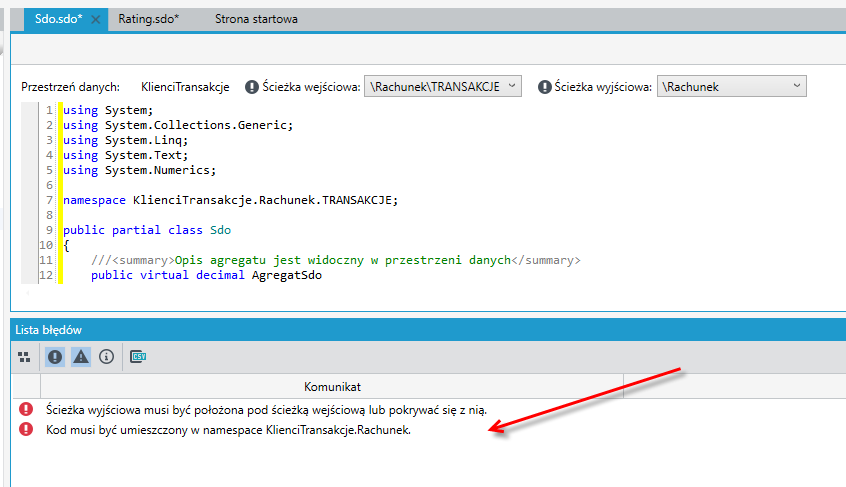The width and height of the screenshot is (846, 487).
Task: Select the error 'Ścieżka wyjściowa musi być położona'
Action: [266, 410]
